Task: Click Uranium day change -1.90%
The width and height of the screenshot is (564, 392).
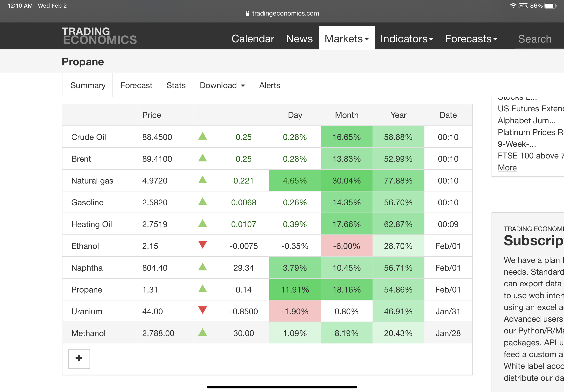Action: 295,311
